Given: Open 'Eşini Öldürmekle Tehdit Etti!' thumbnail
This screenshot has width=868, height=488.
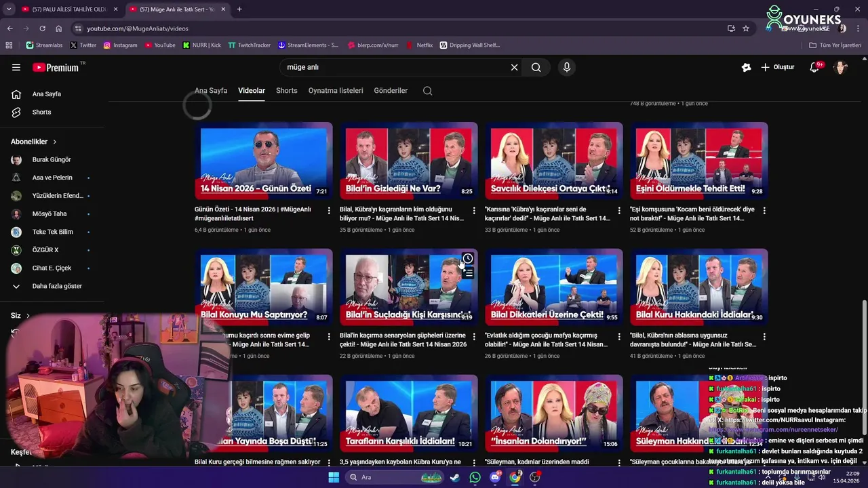Looking at the screenshot, I should tap(699, 161).
